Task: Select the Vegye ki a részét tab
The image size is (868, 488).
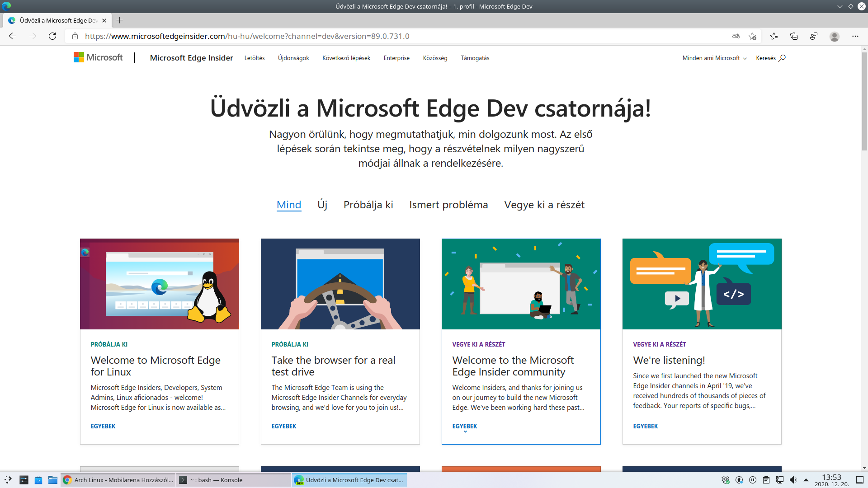Action: pyautogui.click(x=544, y=205)
